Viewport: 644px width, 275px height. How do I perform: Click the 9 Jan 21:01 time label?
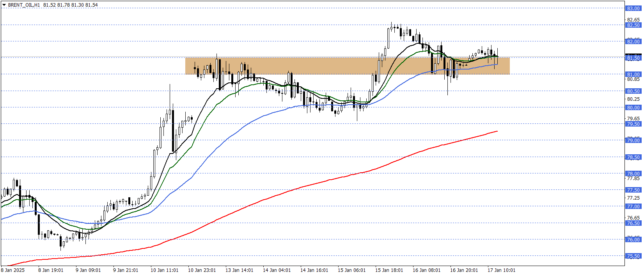(x=126, y=270)
